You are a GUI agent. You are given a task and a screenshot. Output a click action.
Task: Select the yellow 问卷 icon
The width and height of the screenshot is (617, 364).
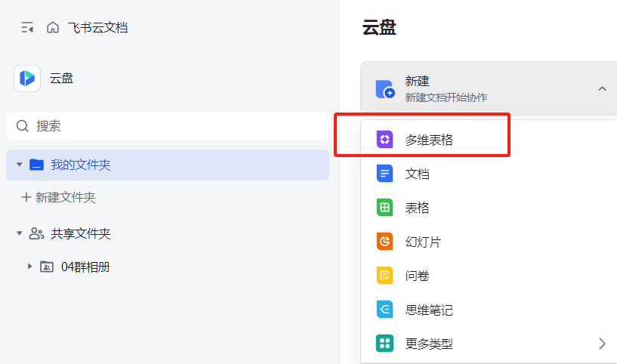[385, 276]
